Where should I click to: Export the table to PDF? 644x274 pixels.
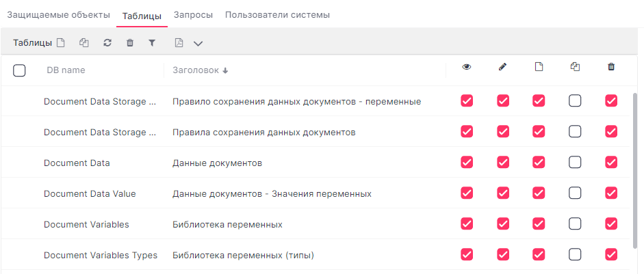point(179,42)
